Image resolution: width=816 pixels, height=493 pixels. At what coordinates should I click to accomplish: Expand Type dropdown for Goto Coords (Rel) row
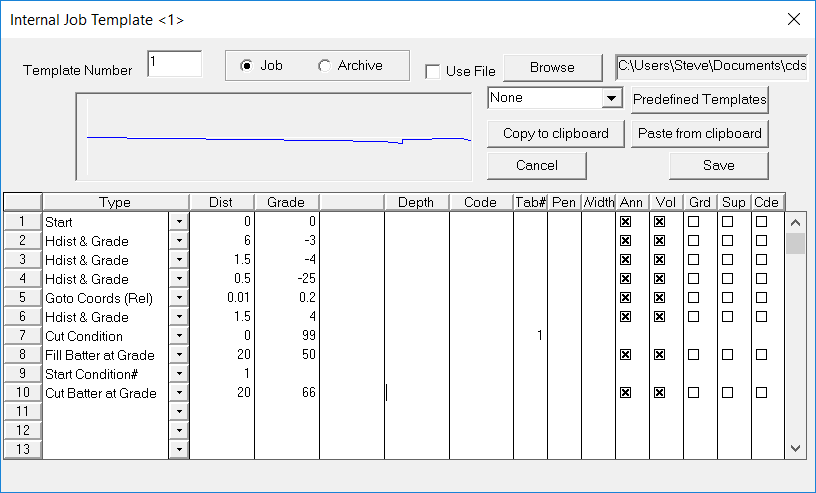coord(179,298)
